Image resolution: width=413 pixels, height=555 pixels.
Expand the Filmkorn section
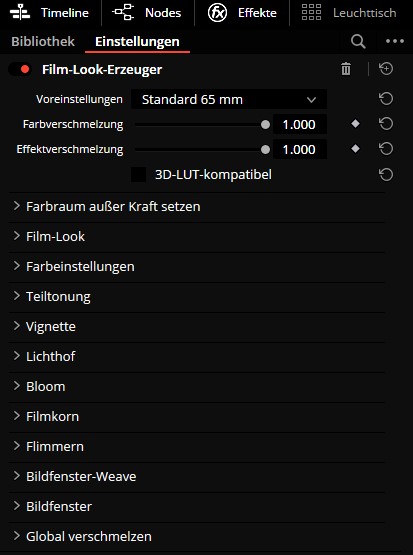196,417
